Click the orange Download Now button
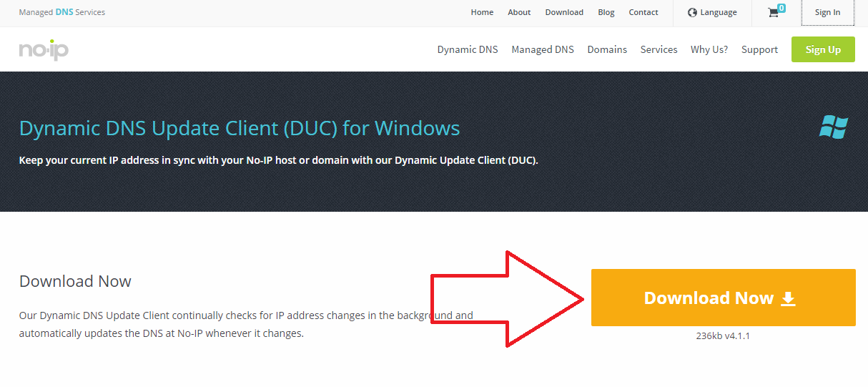The width and height of the screenshot is (868, 387). pyautogui.click(x=724, y=298)
